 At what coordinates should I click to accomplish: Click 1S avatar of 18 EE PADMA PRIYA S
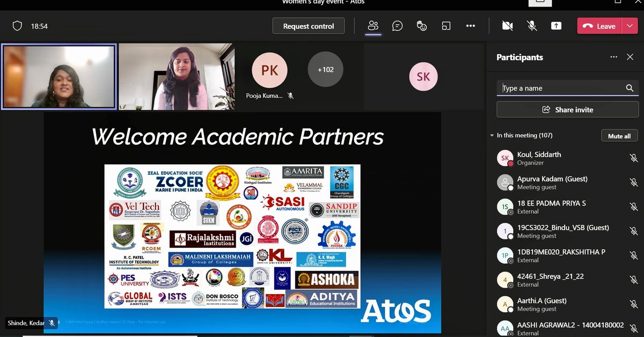click(x=505, y=207)
